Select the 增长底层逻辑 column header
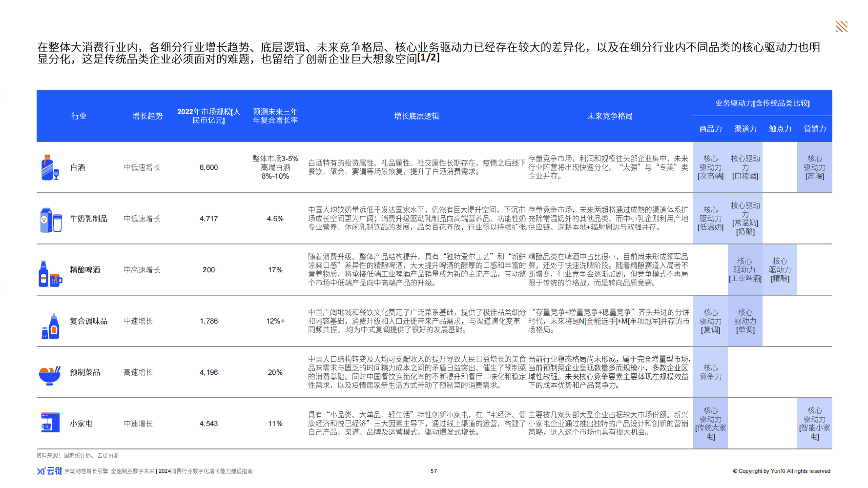The height and width of the screenshot is (488, 868). (416, 116)
